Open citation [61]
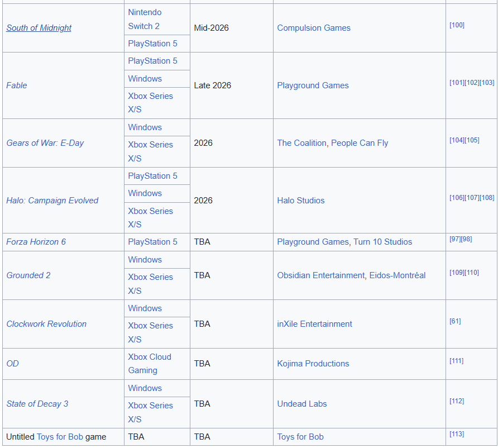The width and height of the screenshot is (498, 448). (455, 321)
